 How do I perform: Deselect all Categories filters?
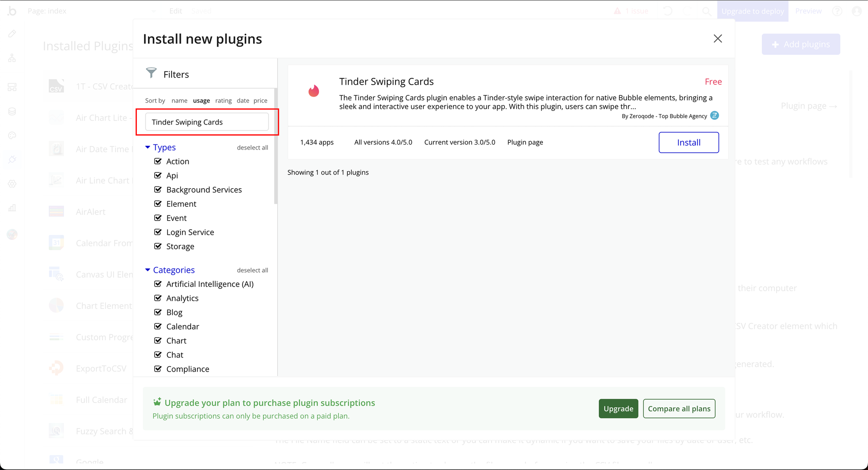253,270
